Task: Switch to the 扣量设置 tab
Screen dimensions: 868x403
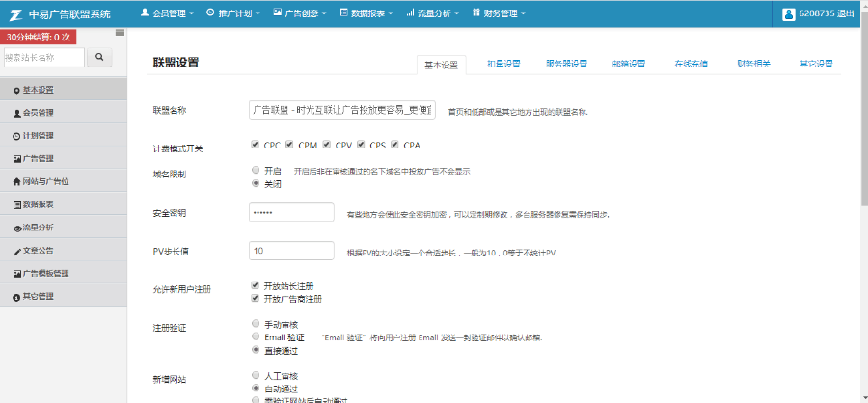Action: pos(503,64)
